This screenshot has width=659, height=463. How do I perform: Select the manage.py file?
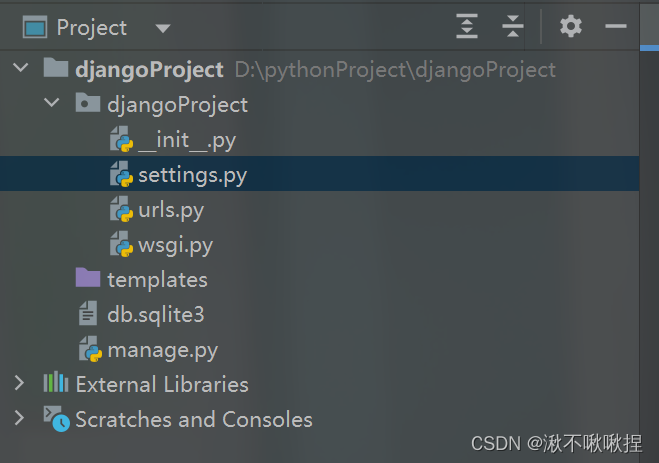pyautogui.click(x=162, y=350)
